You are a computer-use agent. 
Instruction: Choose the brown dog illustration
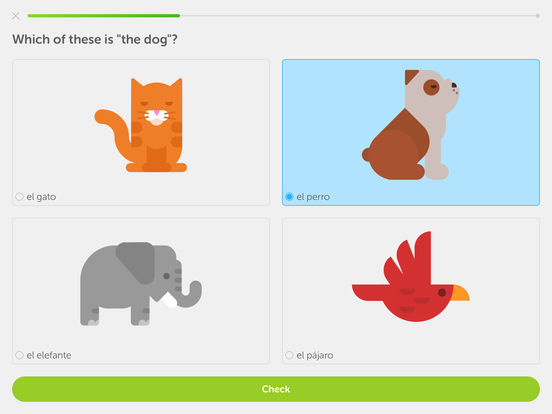point(410,125)
